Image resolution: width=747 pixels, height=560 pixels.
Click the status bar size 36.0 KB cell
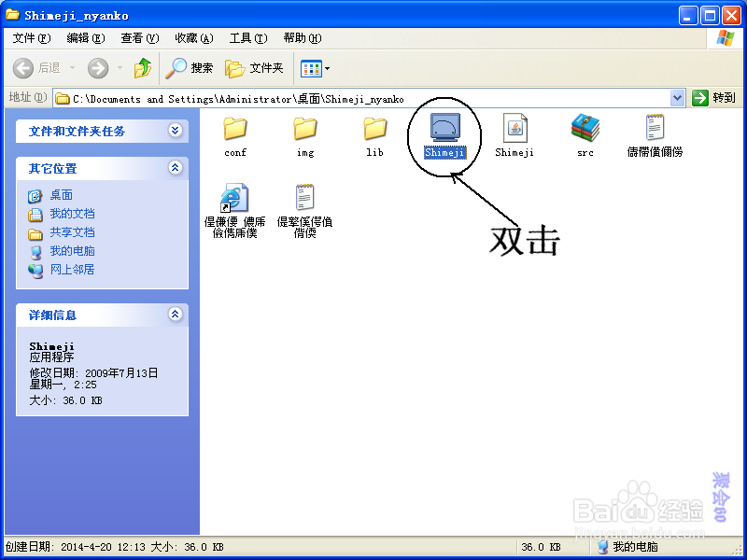542,547
